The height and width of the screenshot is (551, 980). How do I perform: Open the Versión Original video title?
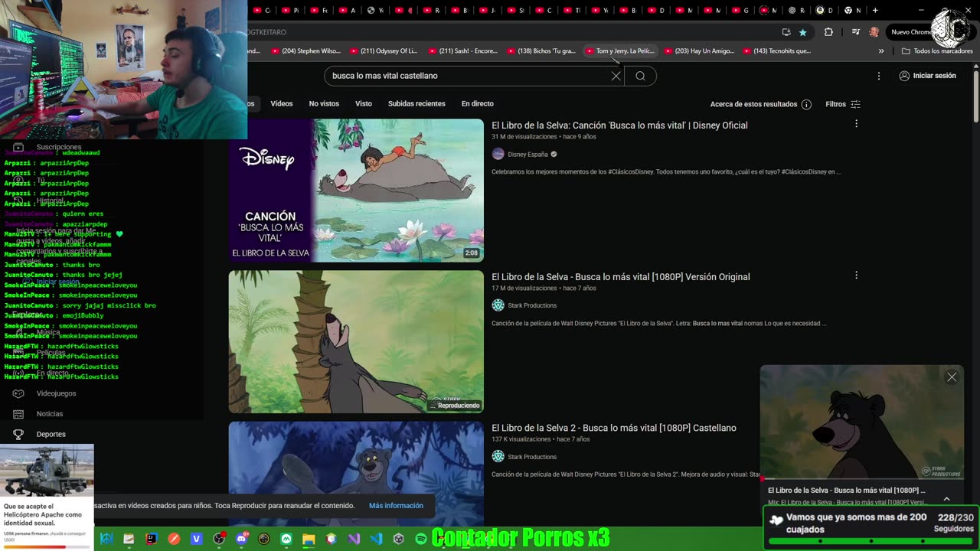pyautogui.click(x=621, y=277)
